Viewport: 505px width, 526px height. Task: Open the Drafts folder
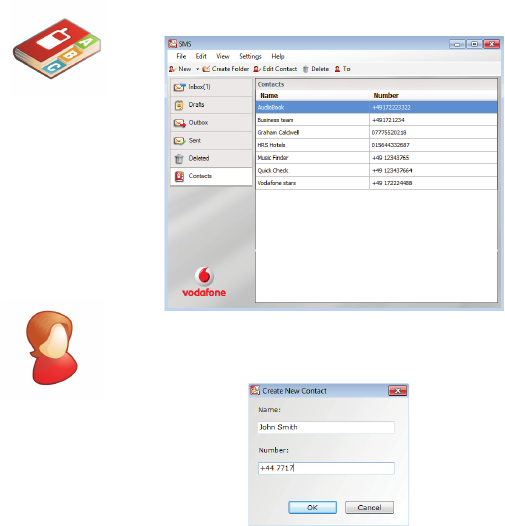211,105
